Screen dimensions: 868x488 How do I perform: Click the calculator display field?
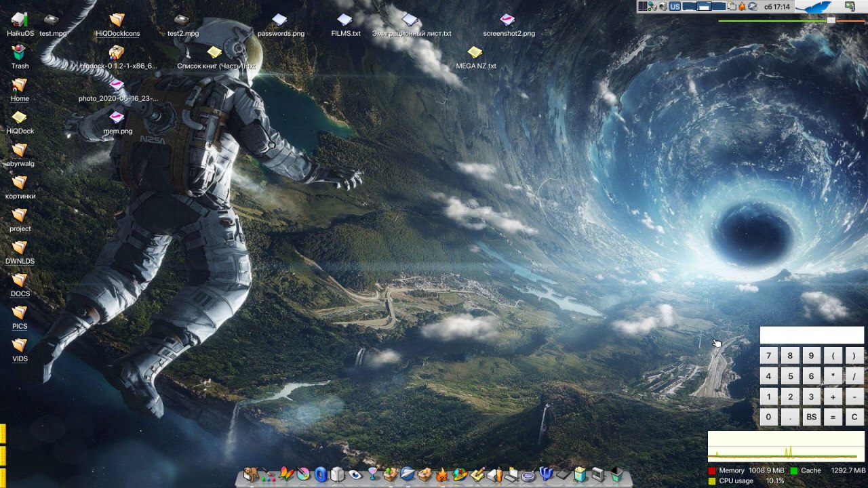tap(812, 335)
